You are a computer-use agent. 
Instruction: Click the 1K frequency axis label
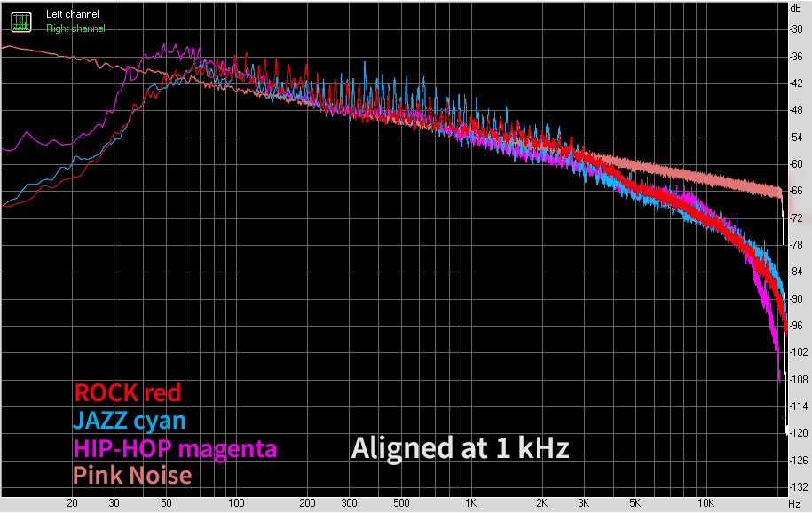point(470,502)
